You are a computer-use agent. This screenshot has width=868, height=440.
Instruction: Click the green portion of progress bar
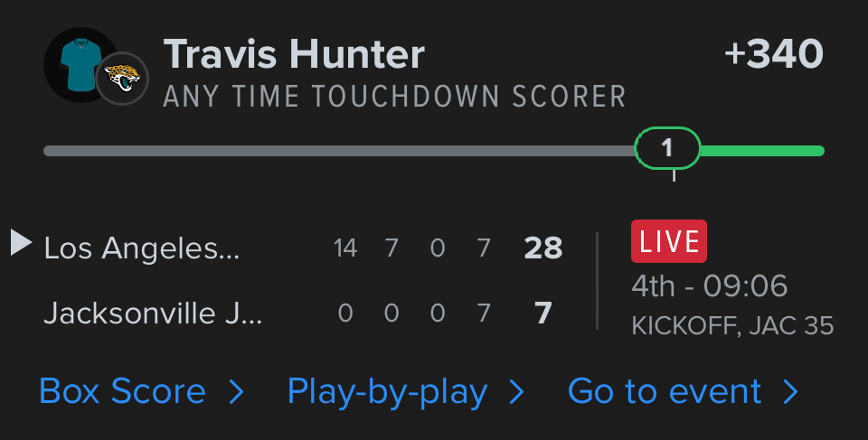(761, 151)
